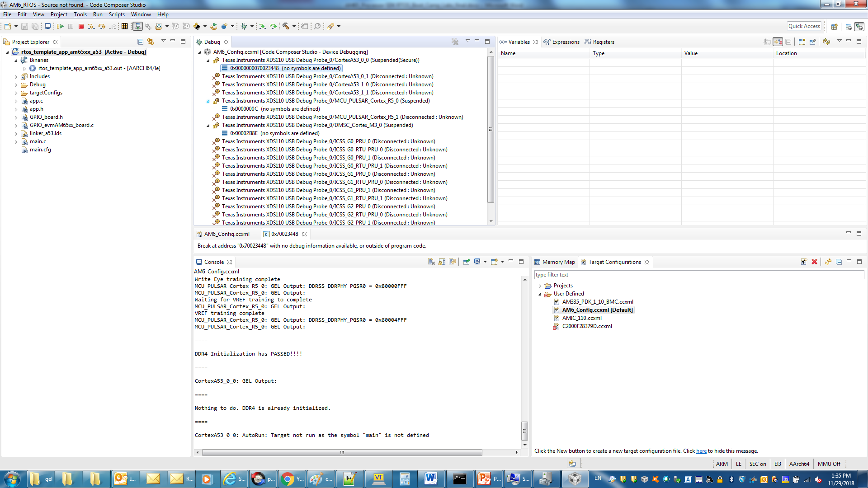Click the Console vertical scrollbar thumb
This screenshot has height=488, width=868.
pos(524,431)
